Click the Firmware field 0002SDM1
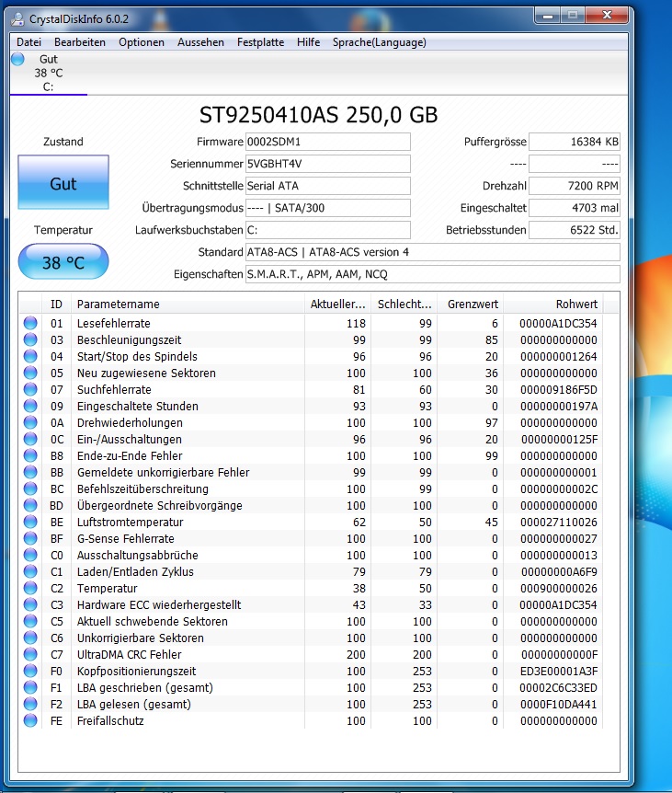This screenshot has width=672, height=793. (x=328, y=142)
